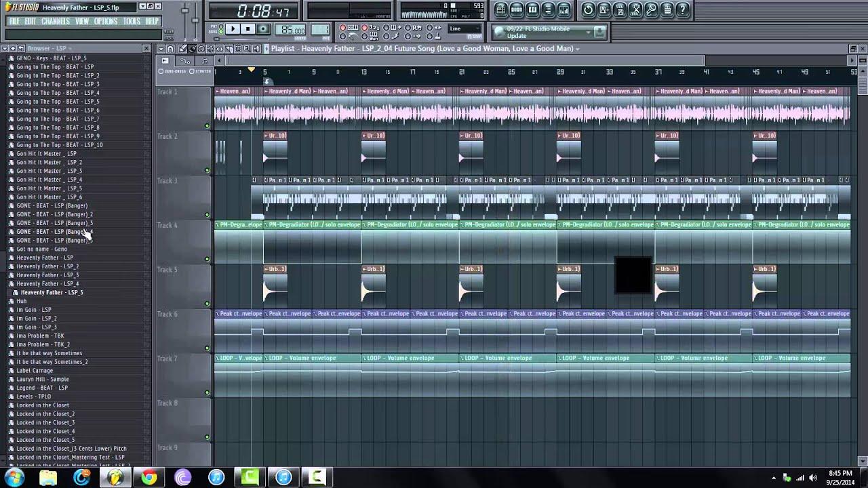868x488 pixels.
Task: Open the step sequencer icon in toolbar
Action: 517,9
